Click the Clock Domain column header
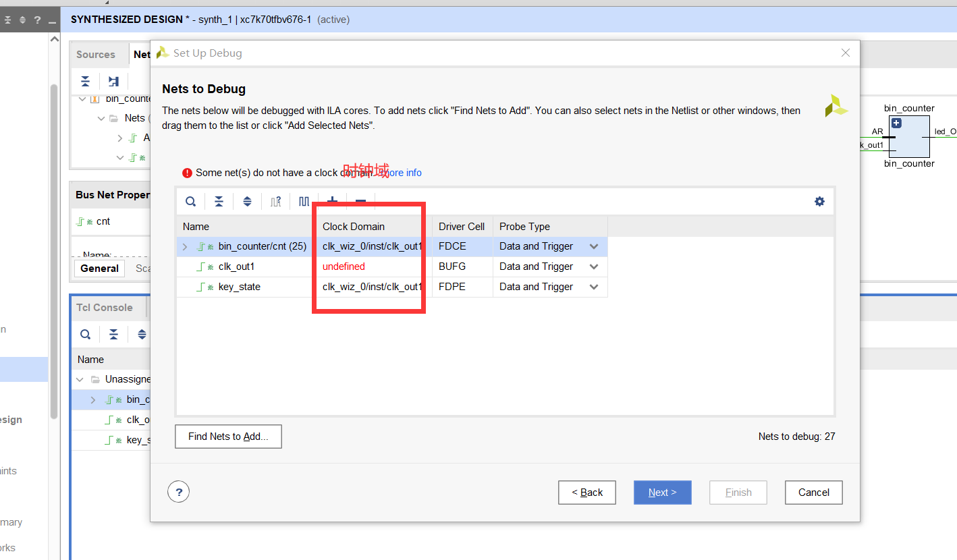957x560 pixels. pyautogui.click(x=375, y=227)
